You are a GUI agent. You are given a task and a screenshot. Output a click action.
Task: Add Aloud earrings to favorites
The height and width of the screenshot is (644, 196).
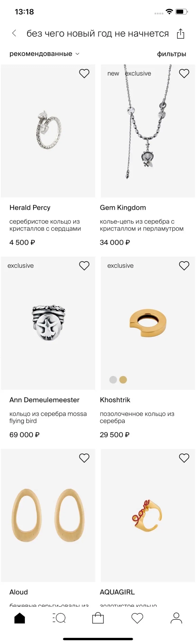[x=84, y=458]
